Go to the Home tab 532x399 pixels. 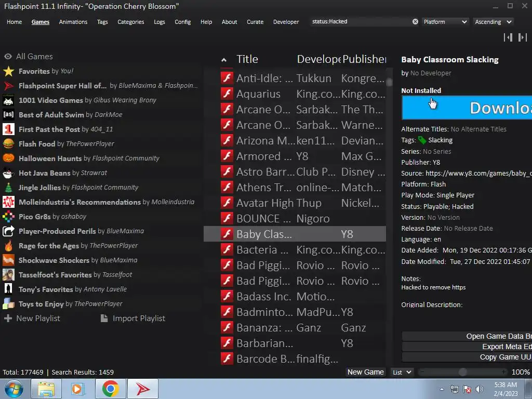[14, 22]
